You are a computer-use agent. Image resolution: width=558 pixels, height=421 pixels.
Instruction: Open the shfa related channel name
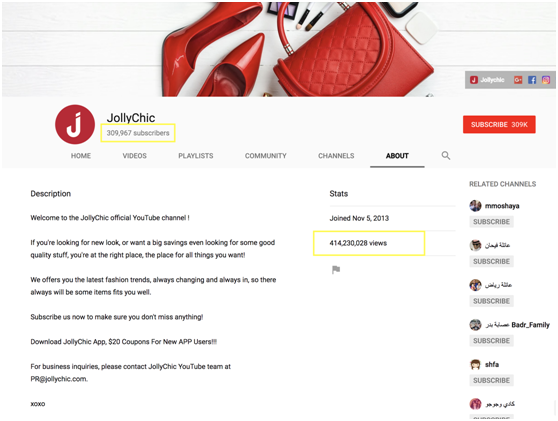coord(492,364)
